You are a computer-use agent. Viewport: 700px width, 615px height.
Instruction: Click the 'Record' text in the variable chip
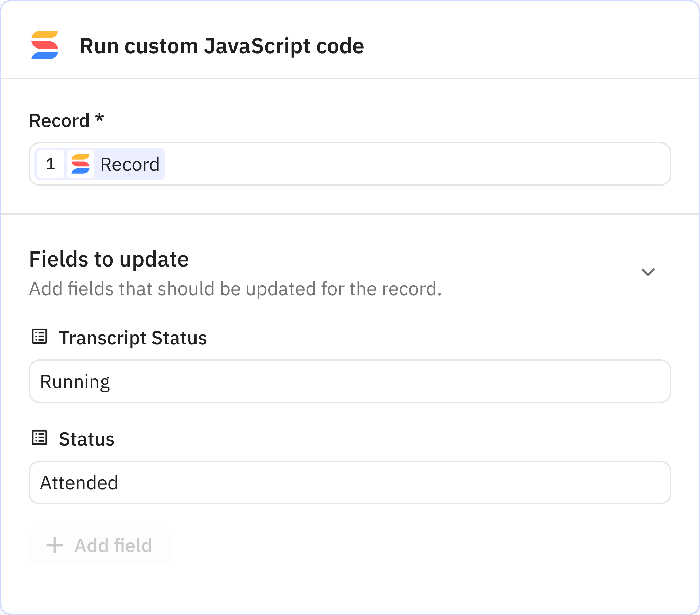(x=130, y=164)
